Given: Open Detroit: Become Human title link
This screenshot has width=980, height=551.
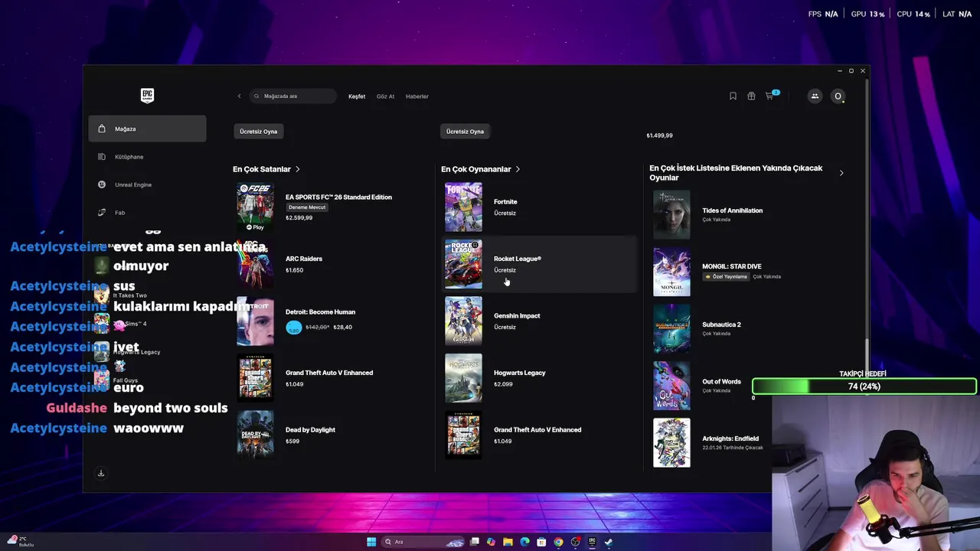Looking at the screenshot, I should (x=320, y=312).
